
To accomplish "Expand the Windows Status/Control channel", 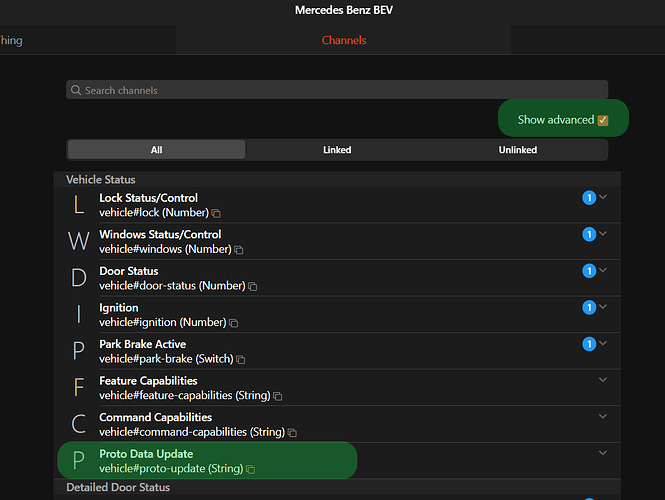I will pyautogui.click(x=603, y=233).
